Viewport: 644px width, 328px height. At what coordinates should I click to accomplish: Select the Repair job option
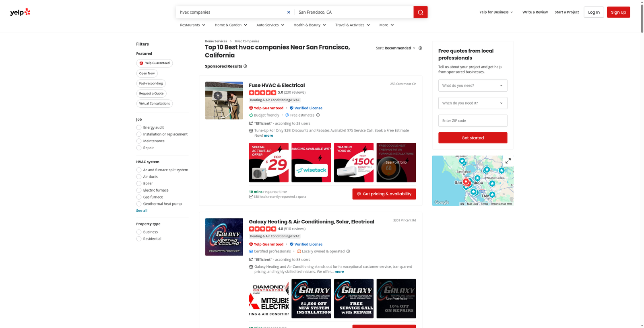click(x=139, y=148)
